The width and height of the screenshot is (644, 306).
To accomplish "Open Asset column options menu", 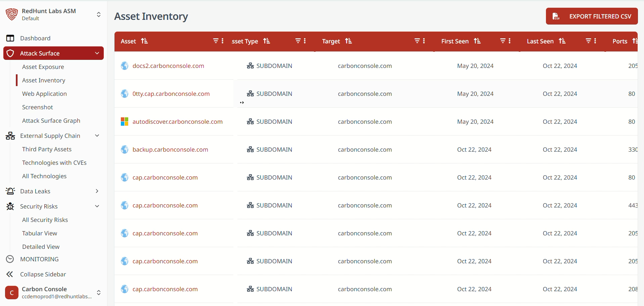I will pyautogui.click(x=223, y=41).
